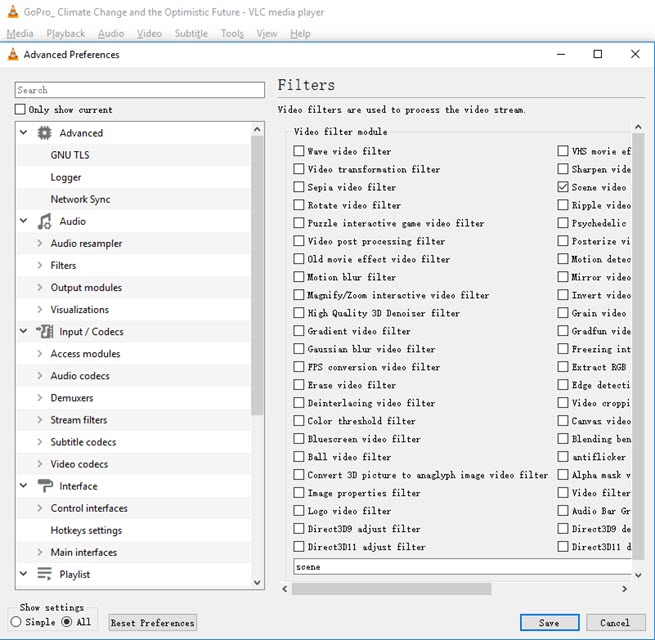Uncheck the Scene video filter checkbox
Viewport: 655px width, 640px height.
tap(563, 187)
